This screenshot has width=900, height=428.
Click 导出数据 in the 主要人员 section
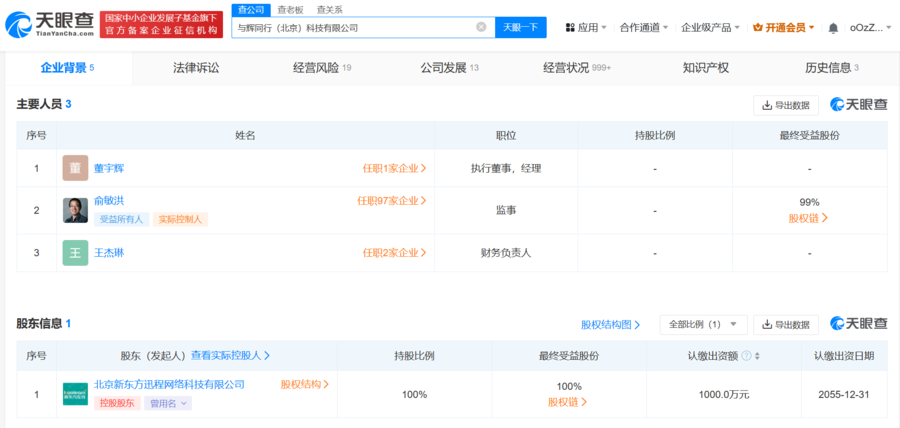click(785, 105)
